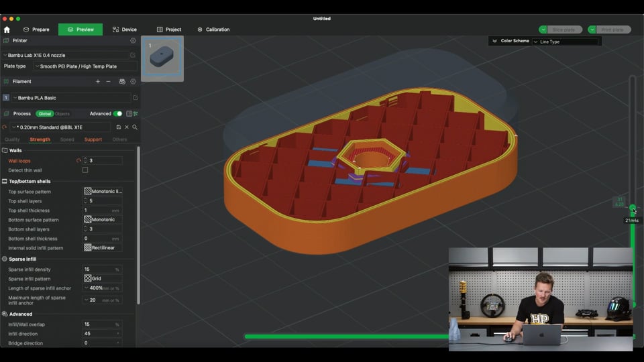
Task: Enable Detect thin wall checkbox
Action: point(85,170)
